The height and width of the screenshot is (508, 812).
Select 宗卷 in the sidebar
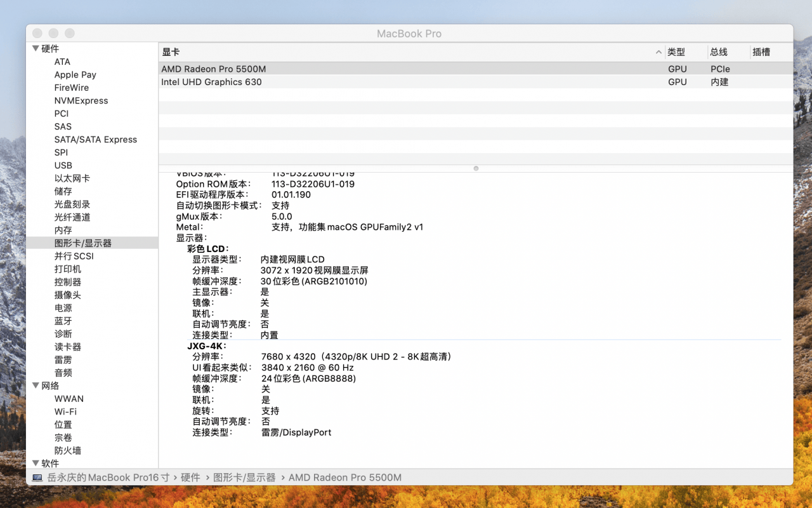[x=63, y=438]
